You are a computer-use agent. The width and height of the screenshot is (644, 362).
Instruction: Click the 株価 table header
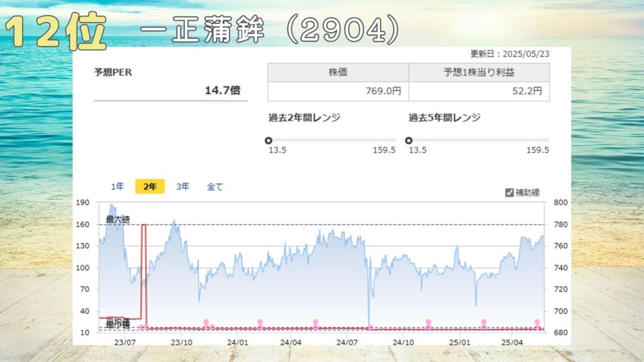click(338, 72)
